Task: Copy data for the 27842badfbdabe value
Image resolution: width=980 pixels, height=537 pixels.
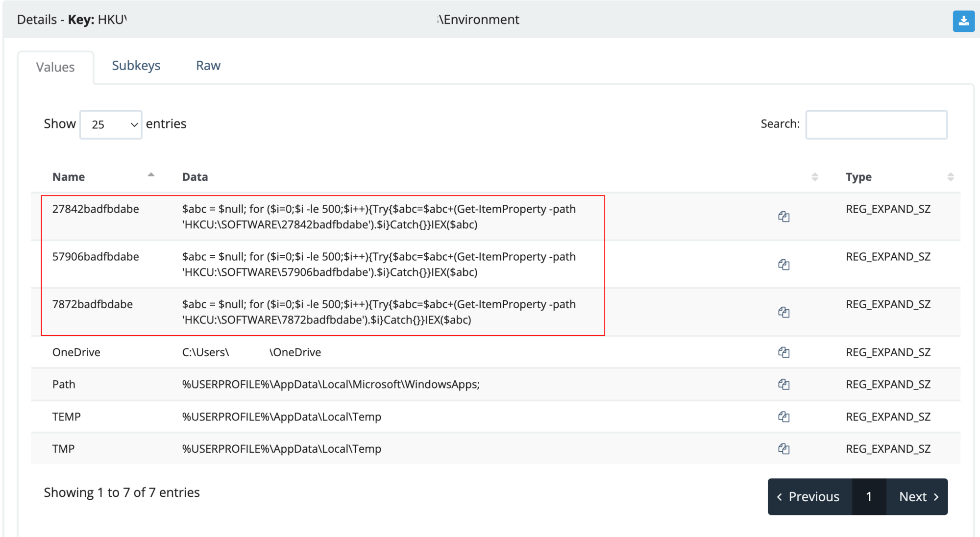Action: click(x=784, y=217)
